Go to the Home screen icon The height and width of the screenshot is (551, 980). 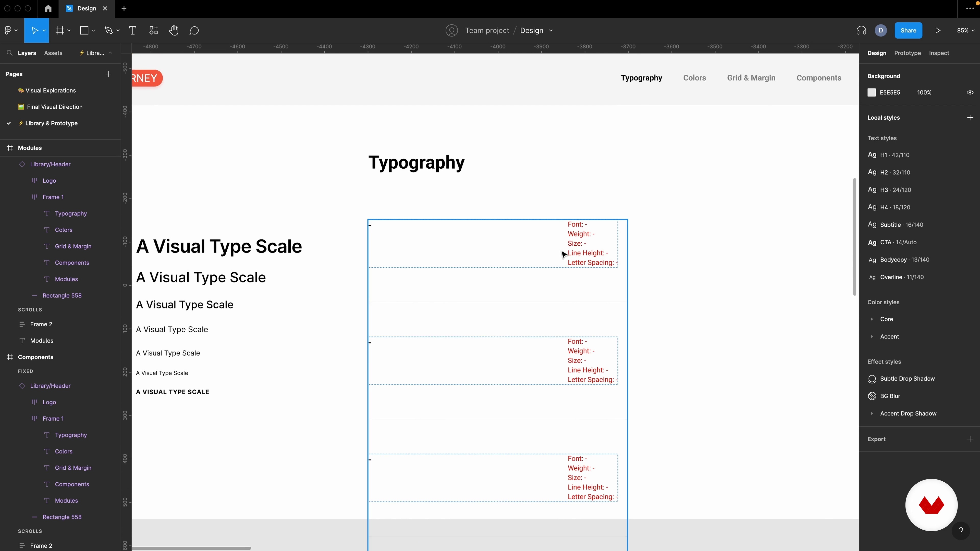48,8
